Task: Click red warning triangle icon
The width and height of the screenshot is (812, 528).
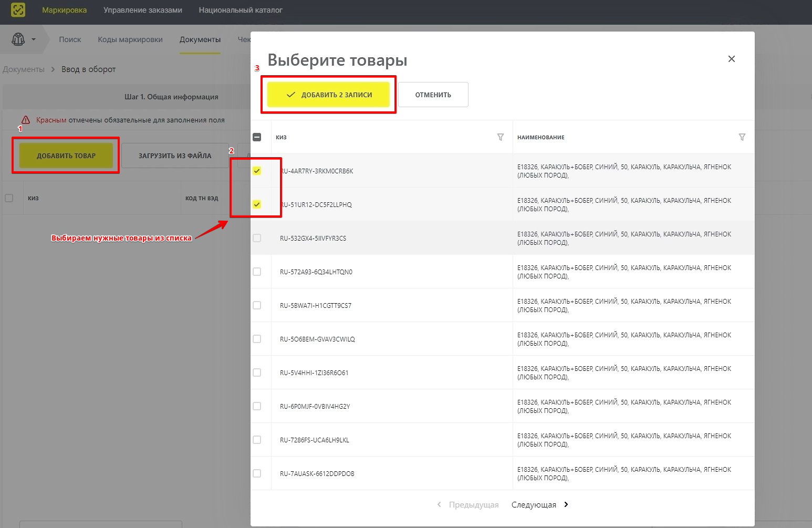Action: [x=25, y=120]
